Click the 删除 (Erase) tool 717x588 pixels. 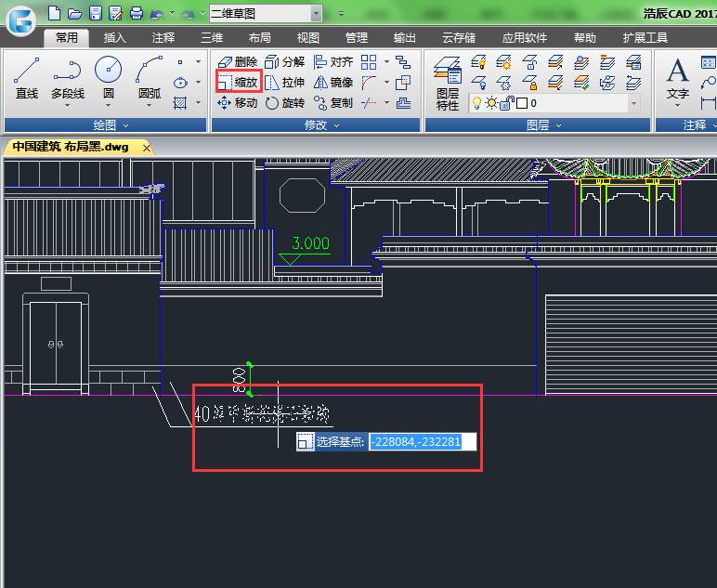click(x=237, y=61)
